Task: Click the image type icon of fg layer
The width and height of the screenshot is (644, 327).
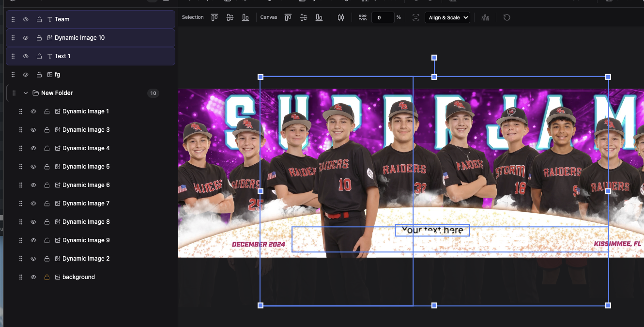Action: coord(50,75)
